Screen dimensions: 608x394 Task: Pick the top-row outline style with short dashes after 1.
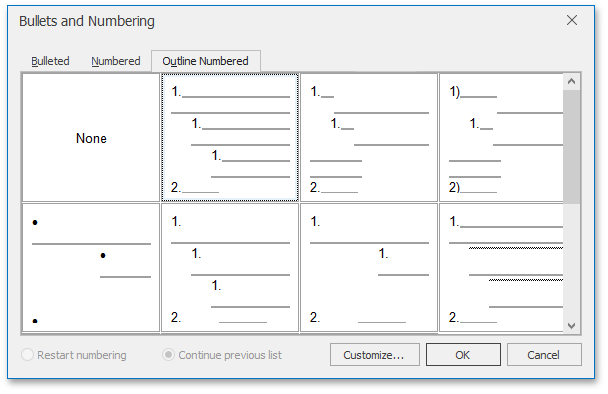tap(369, 138)
